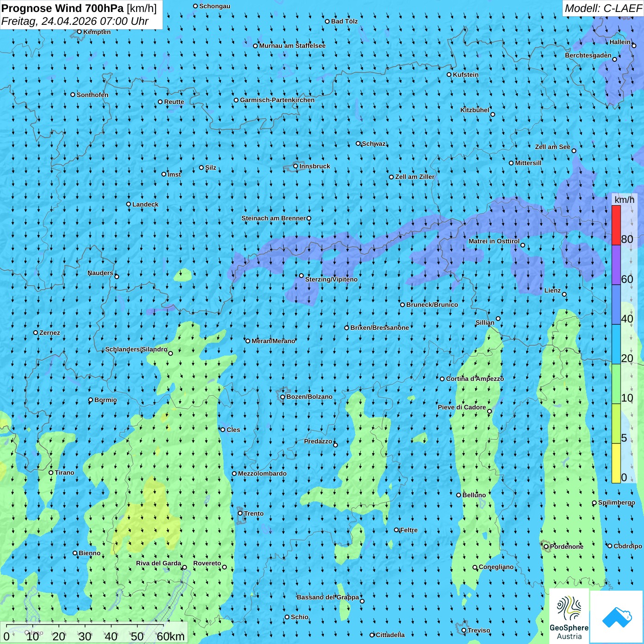Click the Belluno label
This screenshot has height=644, width=644.
474,495
